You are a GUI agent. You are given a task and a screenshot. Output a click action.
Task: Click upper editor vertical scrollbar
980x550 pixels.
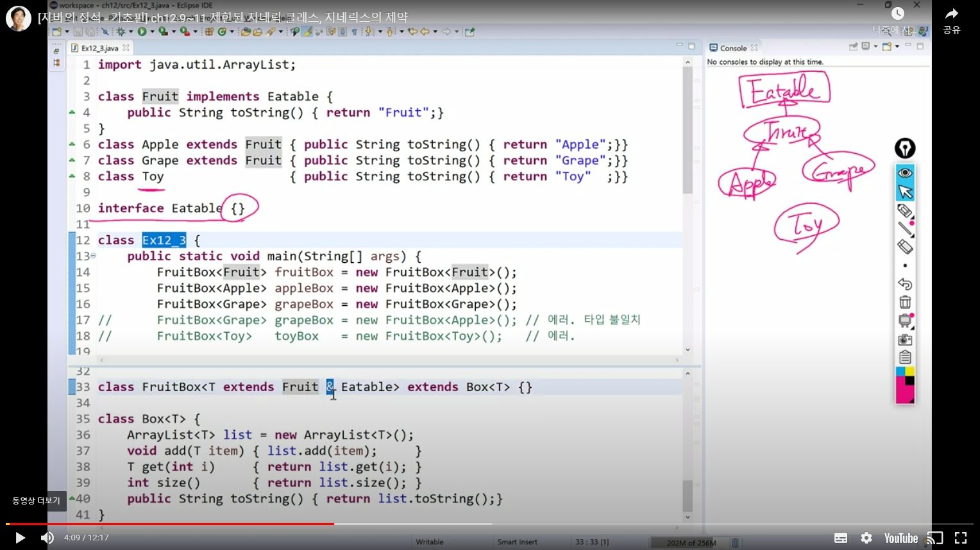click(x=688, y=131)
